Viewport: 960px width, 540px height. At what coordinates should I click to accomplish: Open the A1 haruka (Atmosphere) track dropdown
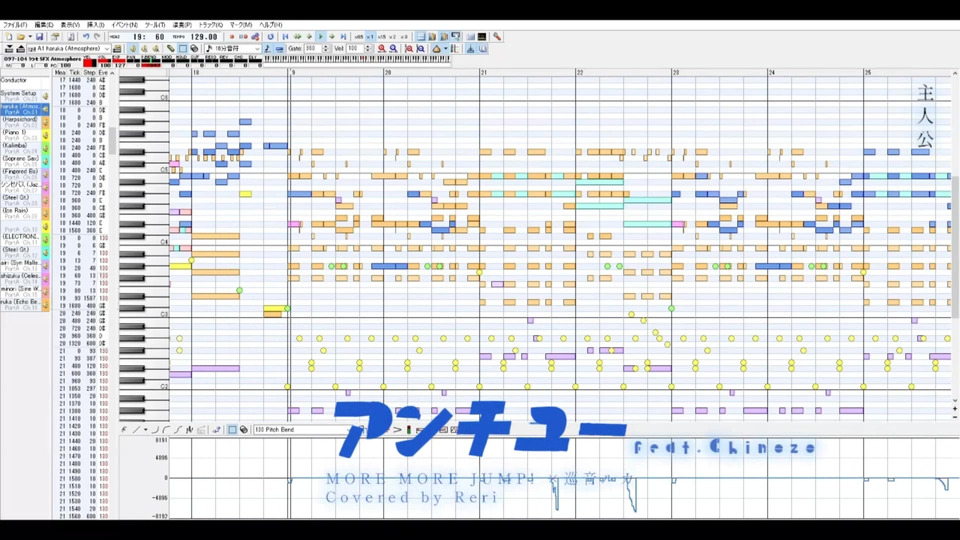[107, 48]
